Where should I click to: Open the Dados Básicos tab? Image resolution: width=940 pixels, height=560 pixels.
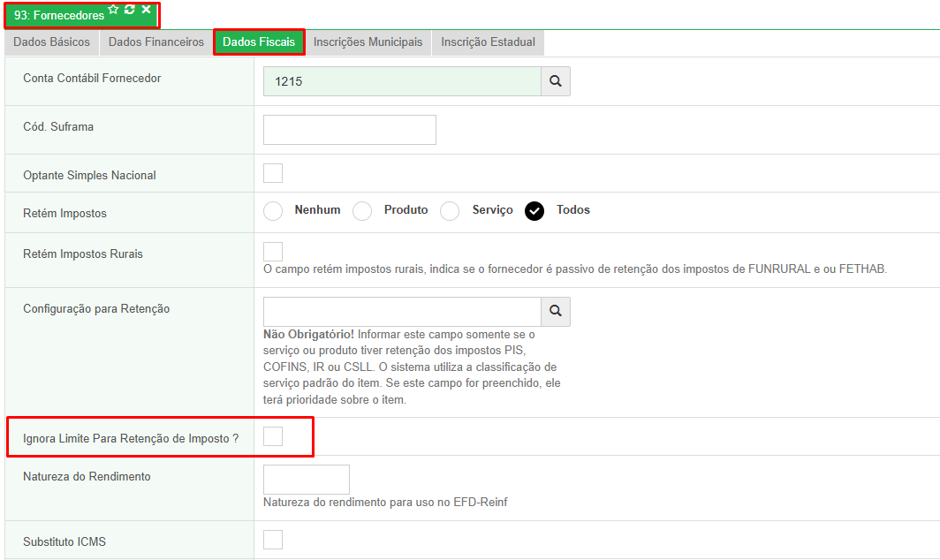pyautogui.click(x=51, y=42)
